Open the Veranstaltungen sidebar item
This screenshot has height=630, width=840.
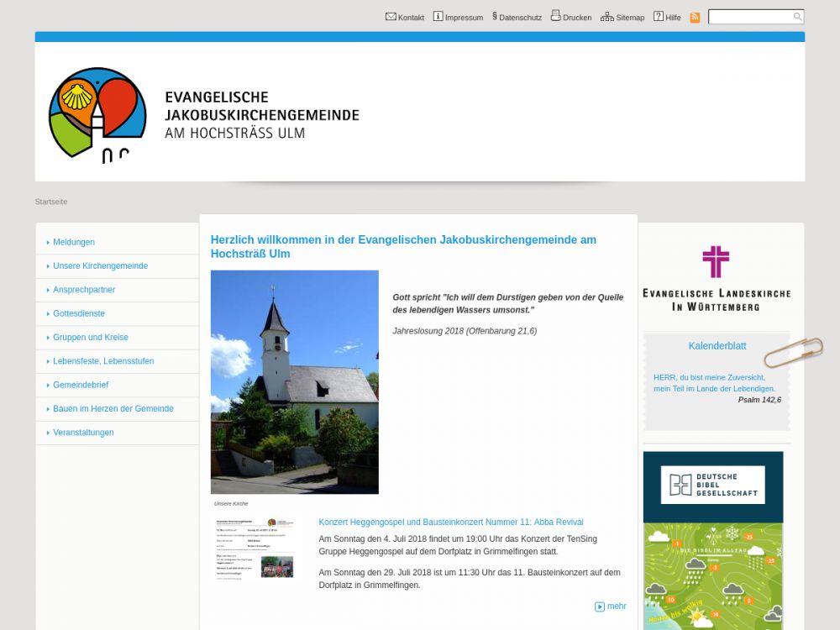(x=83, y=433)
